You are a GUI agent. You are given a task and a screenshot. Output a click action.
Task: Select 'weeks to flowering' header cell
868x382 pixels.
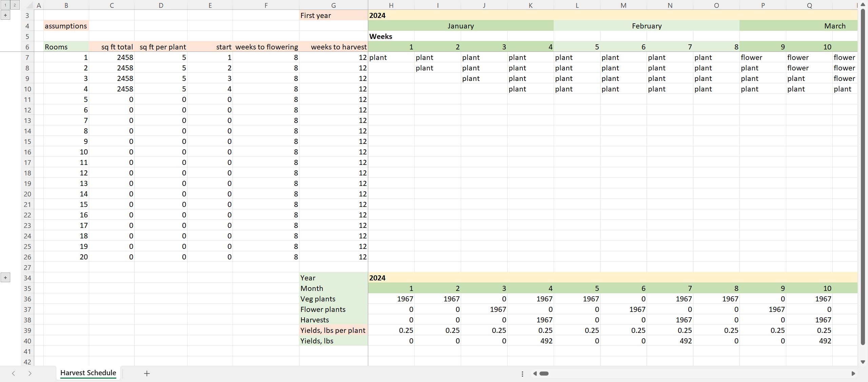pos(266,47)
